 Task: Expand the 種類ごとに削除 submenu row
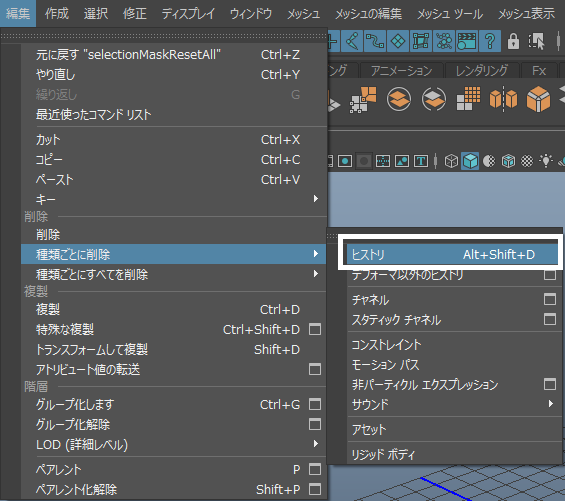click(174, 254)
